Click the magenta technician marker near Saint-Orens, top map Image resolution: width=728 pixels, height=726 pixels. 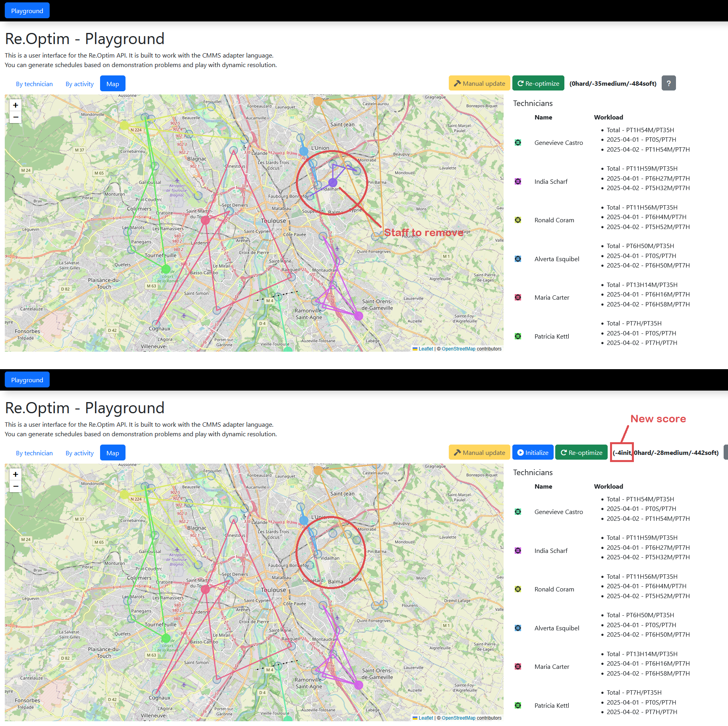pos(358,316)
